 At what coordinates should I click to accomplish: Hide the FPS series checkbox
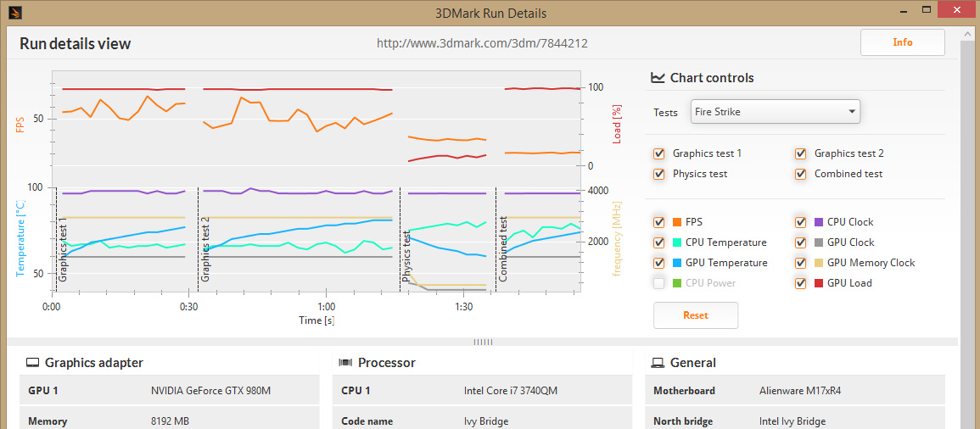658,222
